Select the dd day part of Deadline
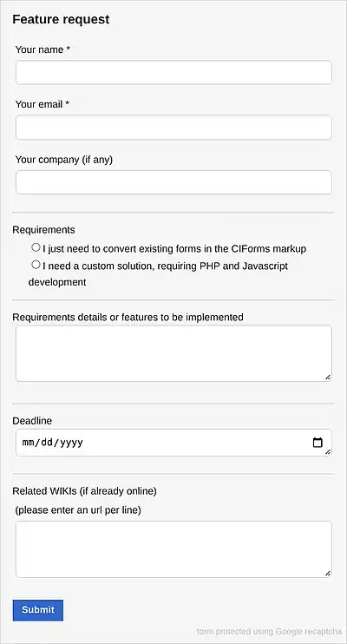Viewport: 347px width, 644px height. click(x=48, y=443)
